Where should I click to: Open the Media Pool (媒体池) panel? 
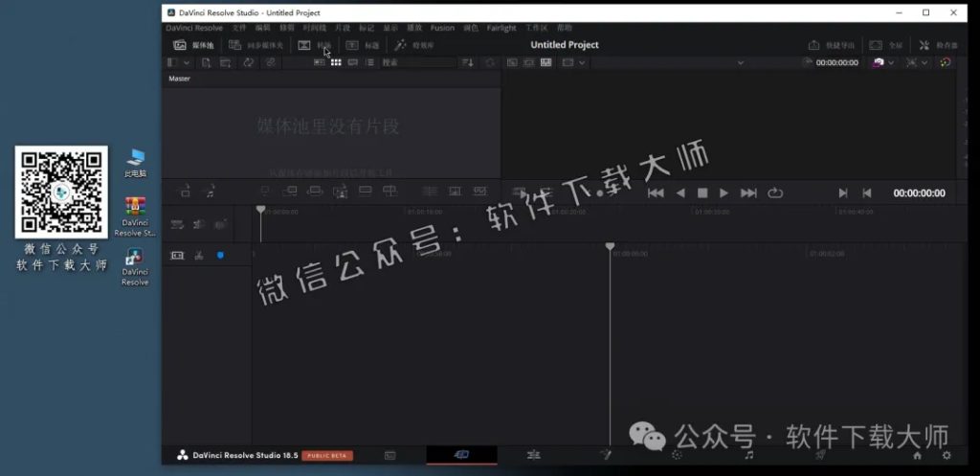tap(193, 45)
